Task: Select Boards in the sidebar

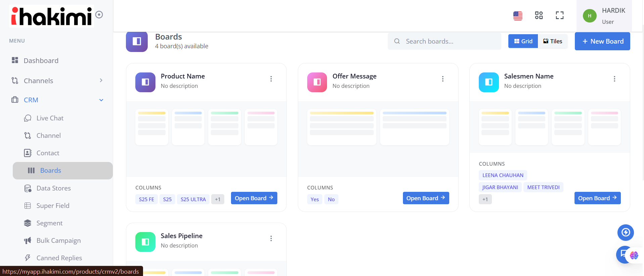Action: click(x=63, y=171)
